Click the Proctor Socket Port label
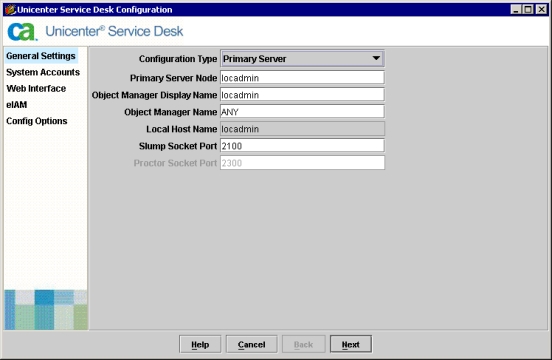Viewport: 552px width, 360px height. click(175, 163)
